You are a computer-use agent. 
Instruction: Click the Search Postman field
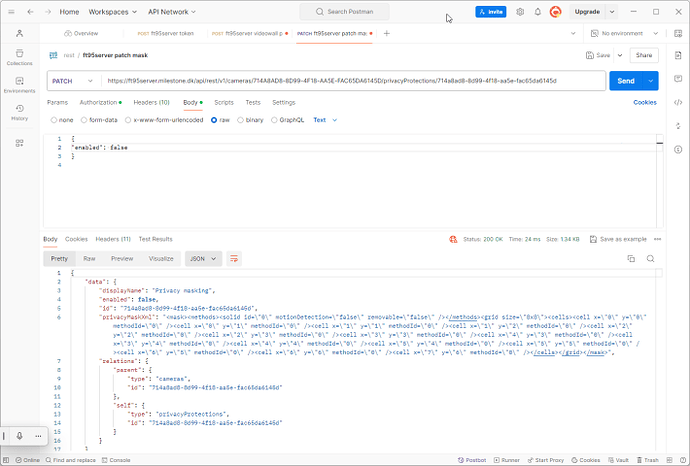[x=364, y=12]
